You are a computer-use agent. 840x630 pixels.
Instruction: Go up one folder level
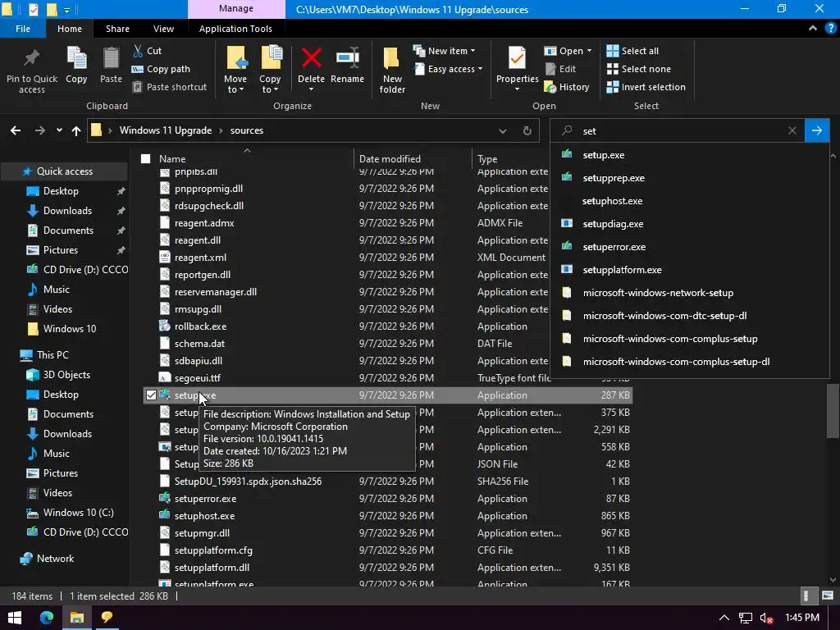click(x=76, y=130)
